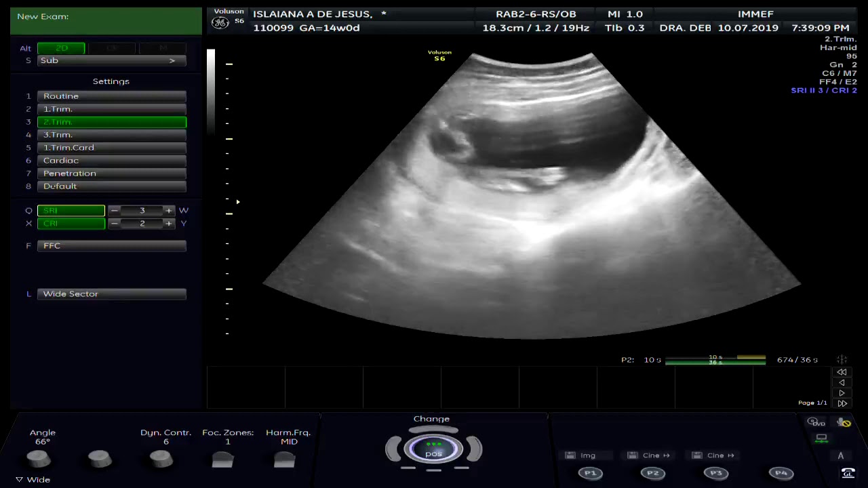Select the M mode tab

pos(163,48)
